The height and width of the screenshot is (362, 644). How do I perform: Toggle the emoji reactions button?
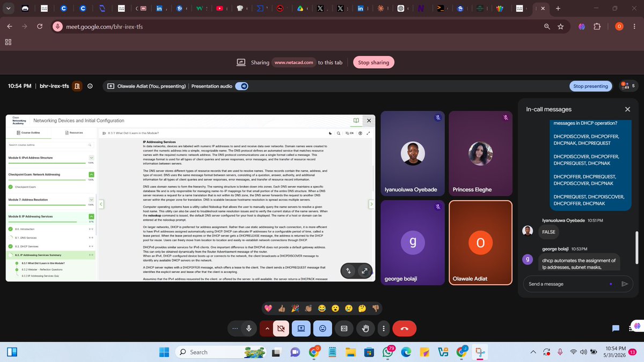point(323,328)
